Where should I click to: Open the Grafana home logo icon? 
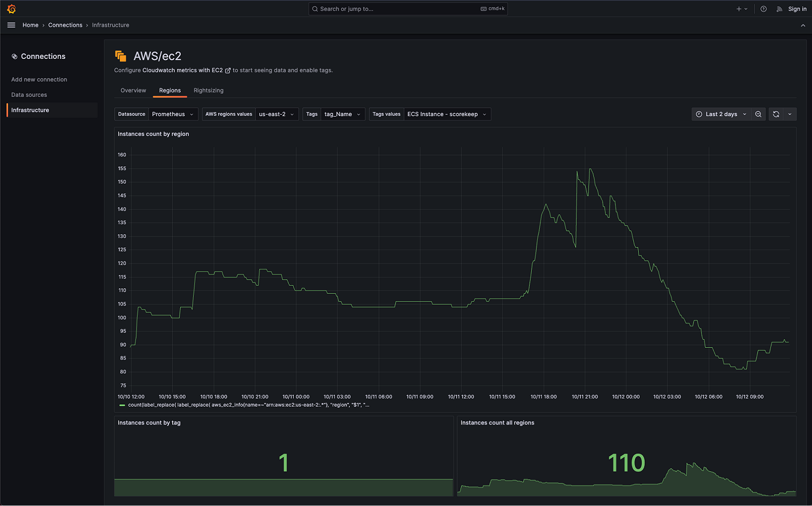click(11, 9)
